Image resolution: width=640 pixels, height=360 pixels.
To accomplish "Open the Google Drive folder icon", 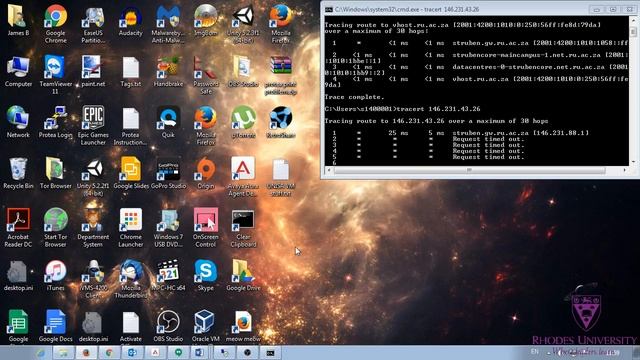I will click(x=243, y=276).
